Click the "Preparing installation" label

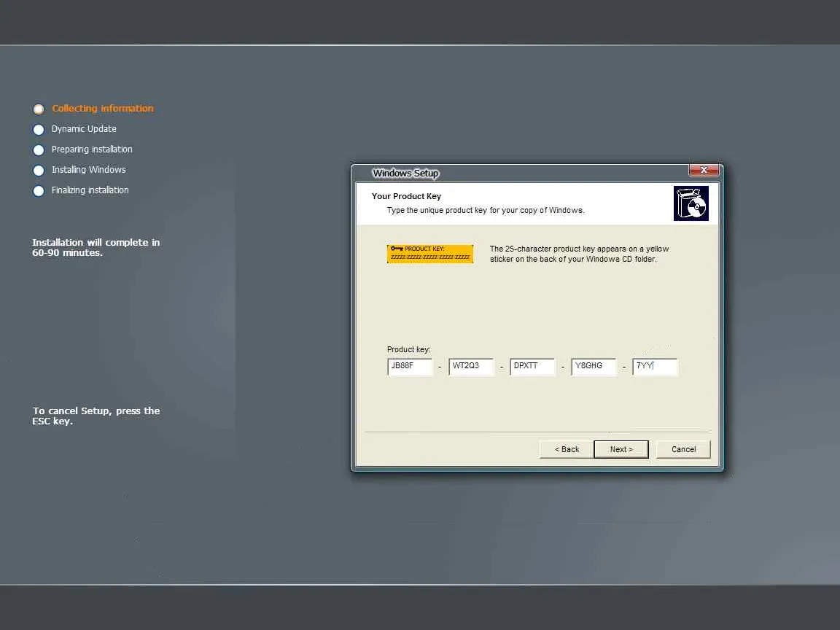(92, 149)
